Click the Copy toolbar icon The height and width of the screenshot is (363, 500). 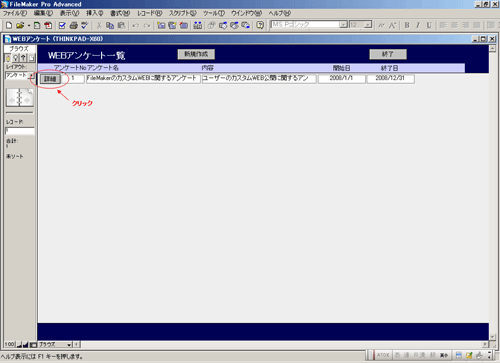(110, 25)
